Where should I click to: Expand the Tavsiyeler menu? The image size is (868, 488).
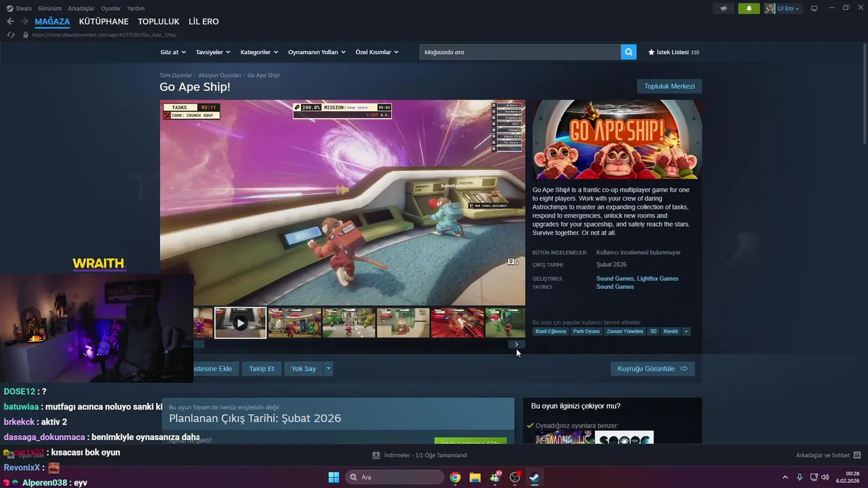tap(213, 52)
